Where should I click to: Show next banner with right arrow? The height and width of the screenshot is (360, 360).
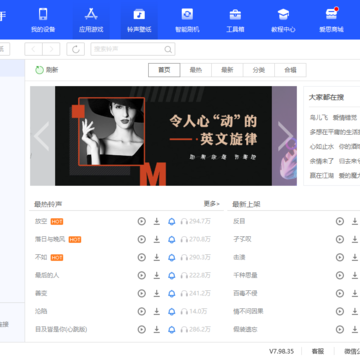285,136
